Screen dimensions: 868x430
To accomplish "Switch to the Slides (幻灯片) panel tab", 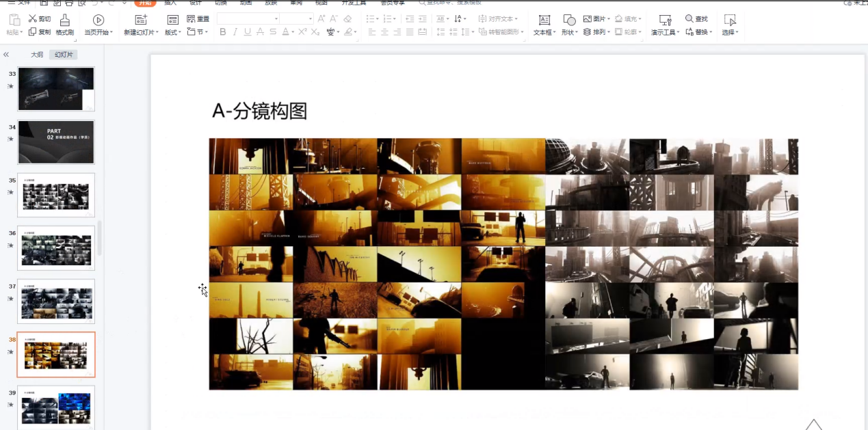I will (64, 55).
